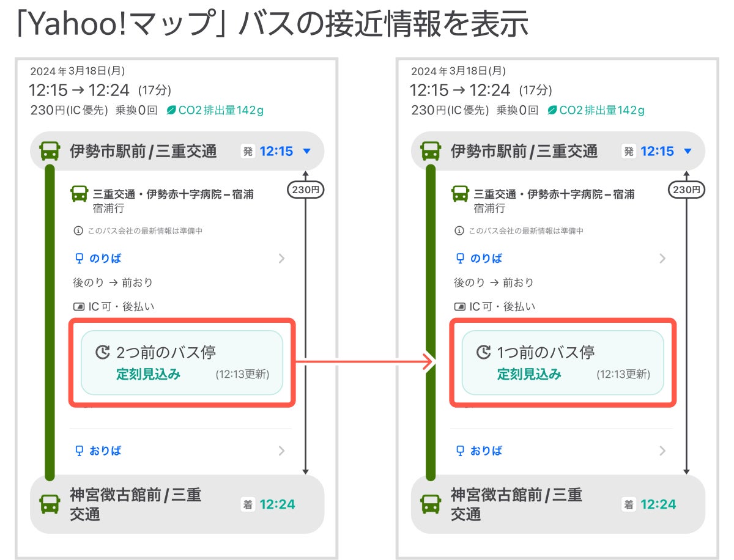Tap the 2つ前のバス停 approach info card

tap(182, 363)
